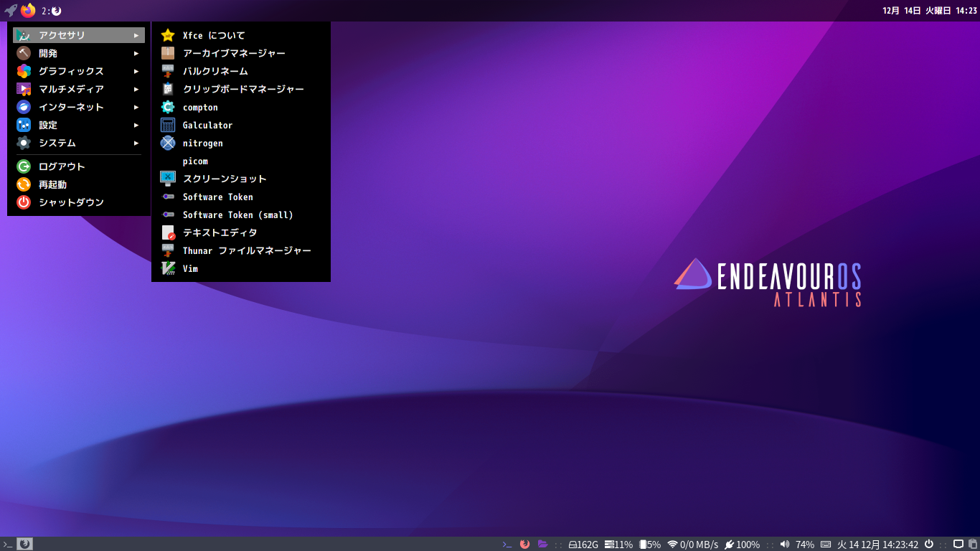Switch to workspace 2 with Firefox
The image size is (980, 551).
coord(52,11)
